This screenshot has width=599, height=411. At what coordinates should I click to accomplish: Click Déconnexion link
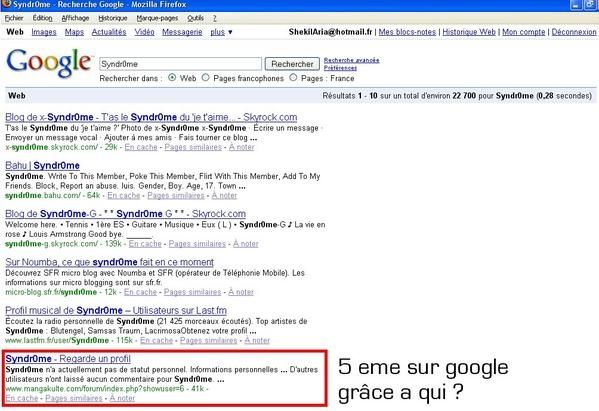tap(574, 32)
